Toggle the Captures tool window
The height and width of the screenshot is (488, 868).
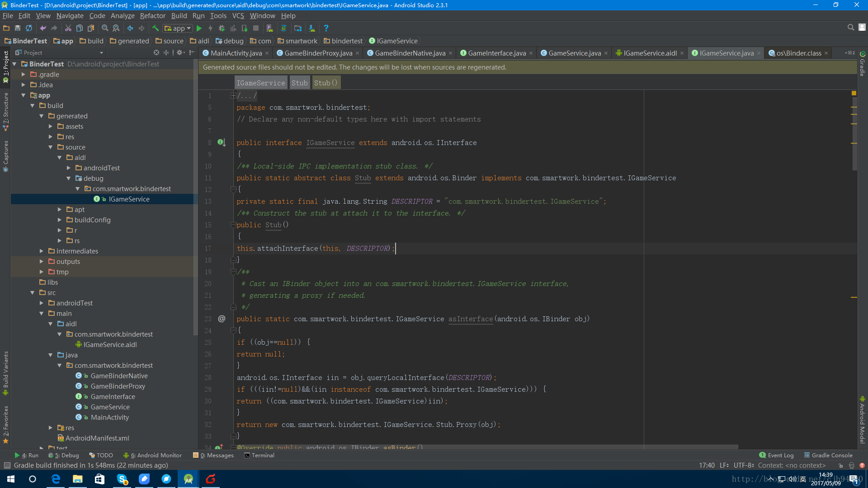pyautogui.click(x=5, y=156)
